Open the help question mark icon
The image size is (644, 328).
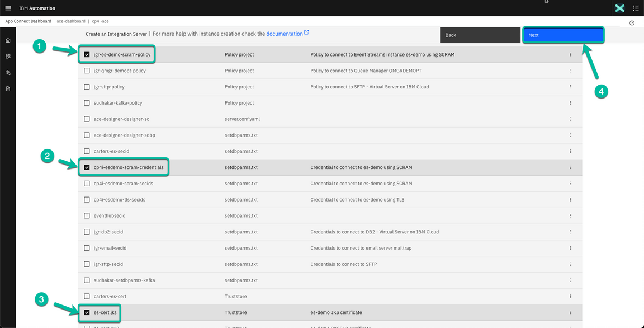(x=632, y=22)
